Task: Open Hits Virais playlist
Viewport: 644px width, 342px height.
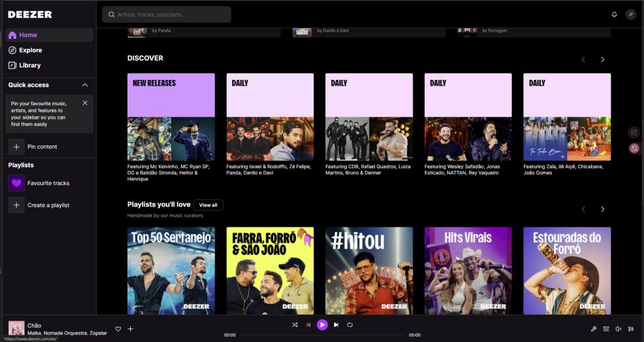Action: coord(468,271)
